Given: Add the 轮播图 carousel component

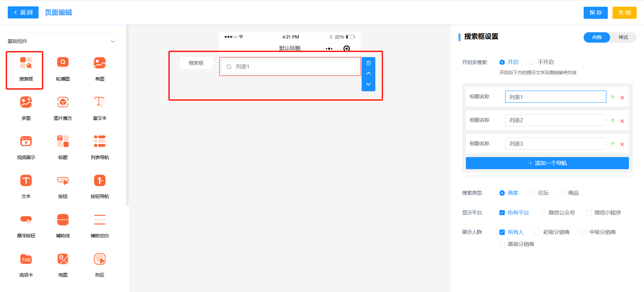Looking at the screenshot, I should pyautogui.click(x=63, y=69).
